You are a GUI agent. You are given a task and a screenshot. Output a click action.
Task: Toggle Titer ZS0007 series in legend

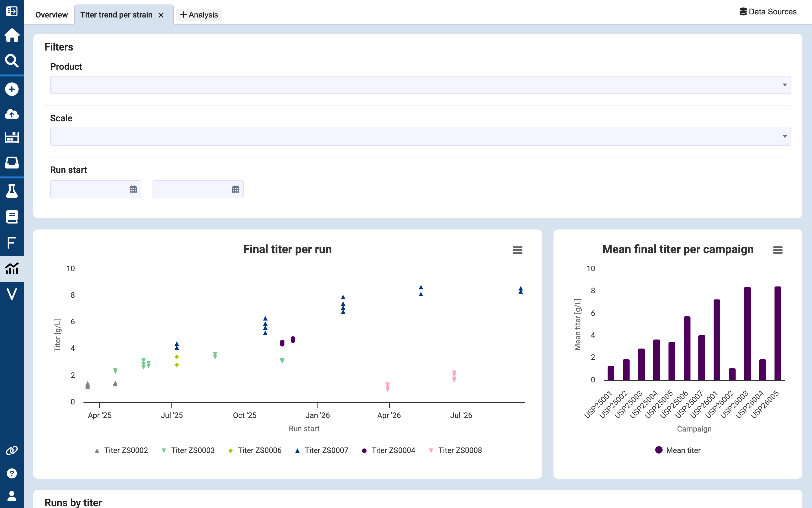(x=321, y=450)
